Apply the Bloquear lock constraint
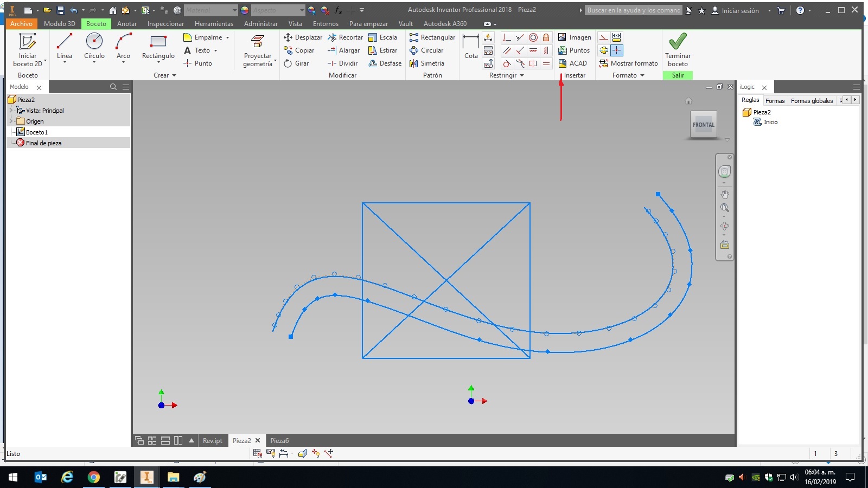 547,37
